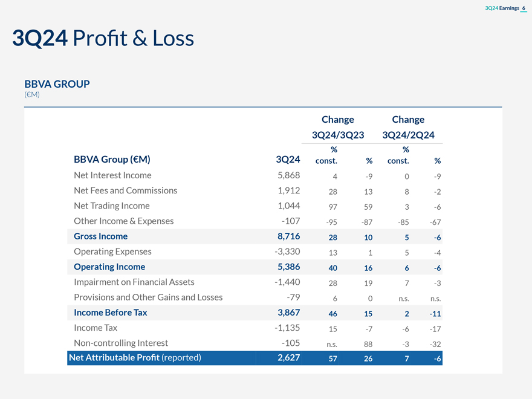
Task: Click the Change 3Q24/3Q23 column header
Action: (x=337, y=127)
